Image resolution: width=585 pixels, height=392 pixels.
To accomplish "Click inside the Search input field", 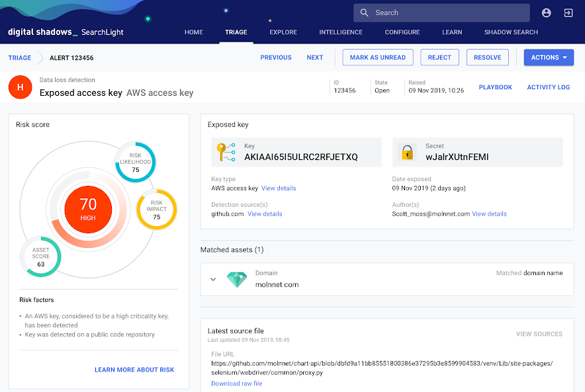I will [x=441, y=13].
